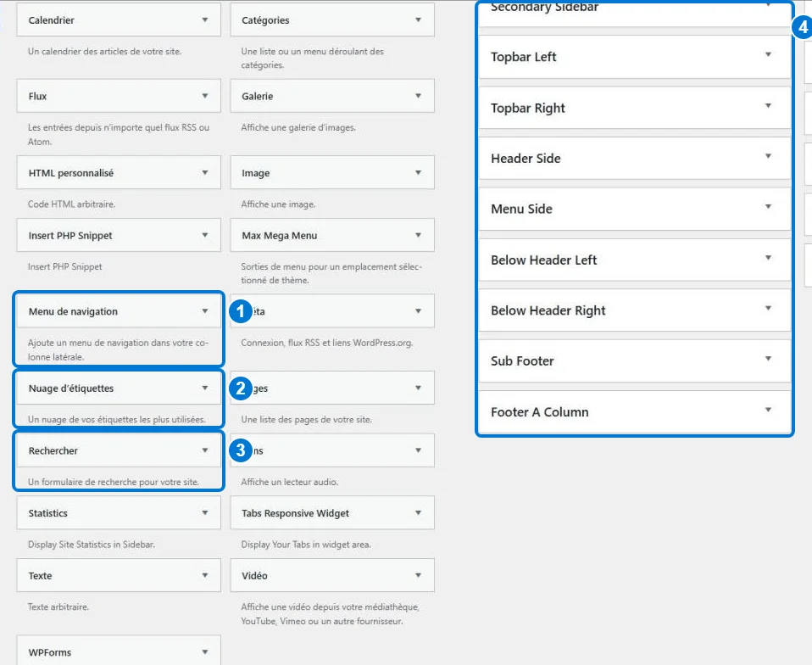The height and width of the screenshot is (665, 812).
Task: Expand the Topbar Left area arrow
Action: (769, 54)
